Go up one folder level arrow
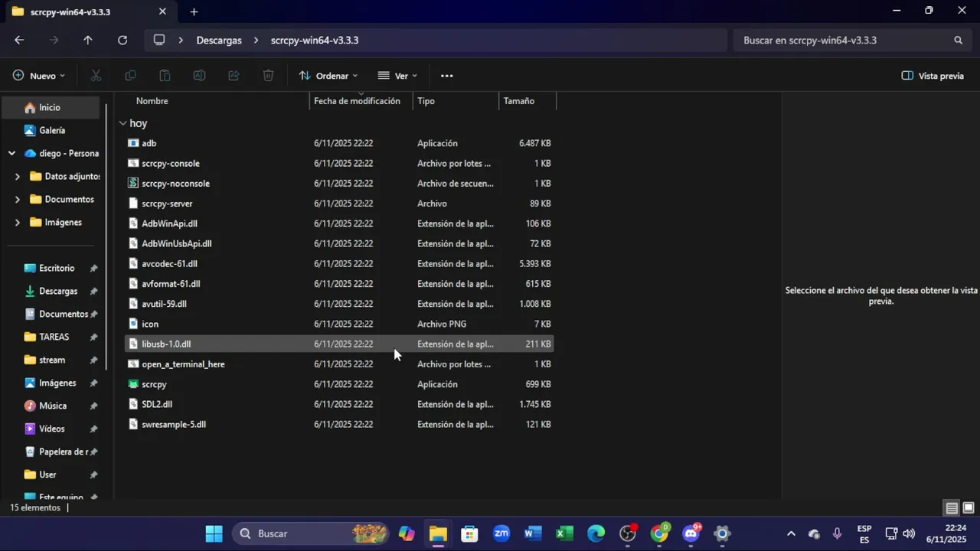The width and height of the screenshot is (980, 551). point(88,40)
